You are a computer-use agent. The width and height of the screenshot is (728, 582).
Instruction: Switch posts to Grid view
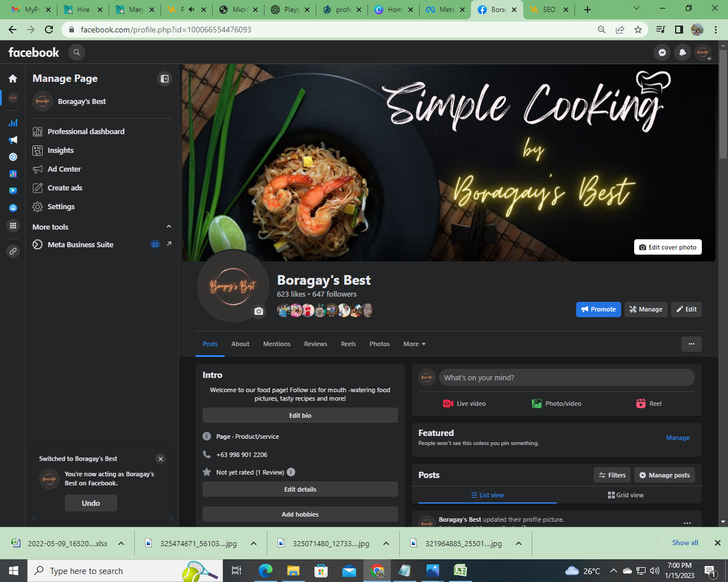coord(626,495)
